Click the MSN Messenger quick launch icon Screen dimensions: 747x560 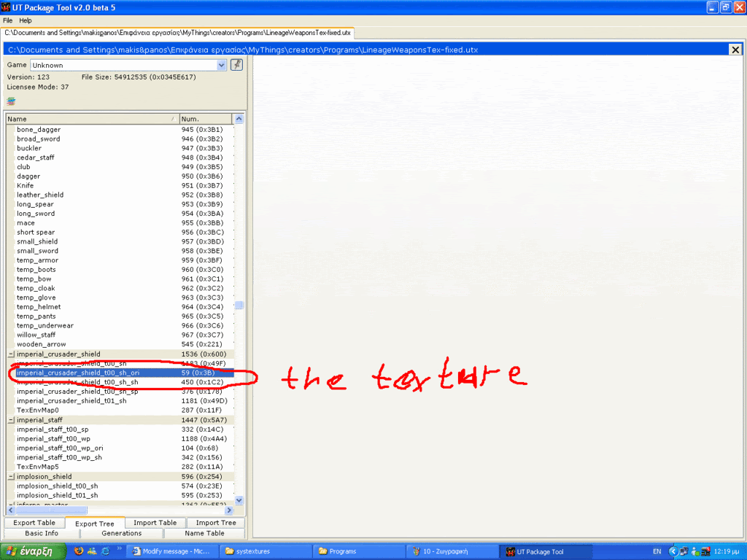click(92, 551)
